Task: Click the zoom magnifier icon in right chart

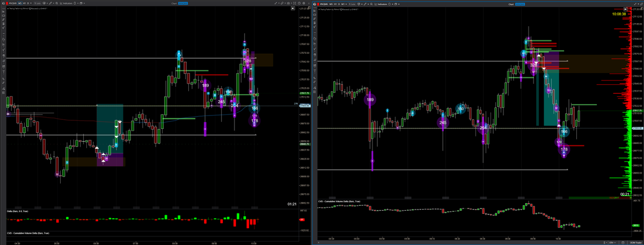Action: (x=371, y=4)
